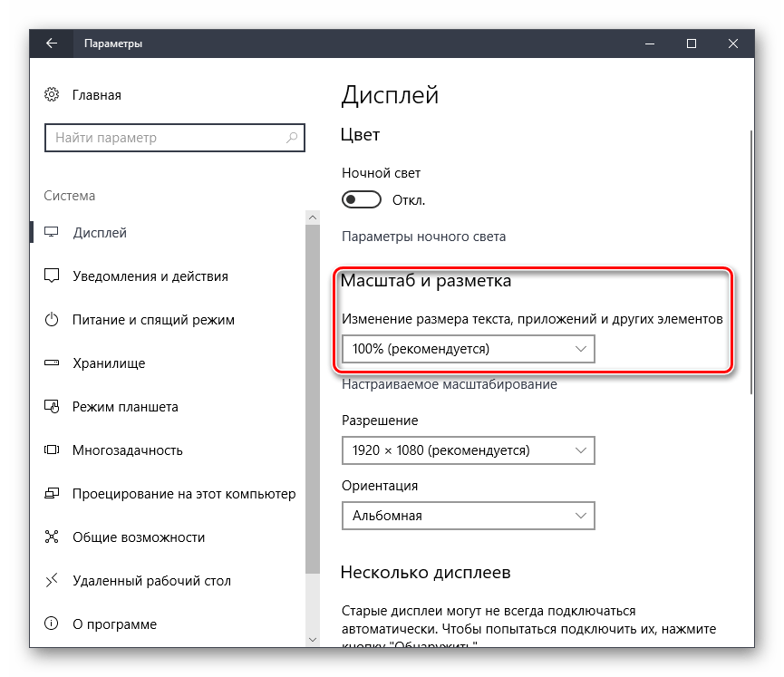Click the Multitasking icon
784x677 pixels.
tap(52, 450)
